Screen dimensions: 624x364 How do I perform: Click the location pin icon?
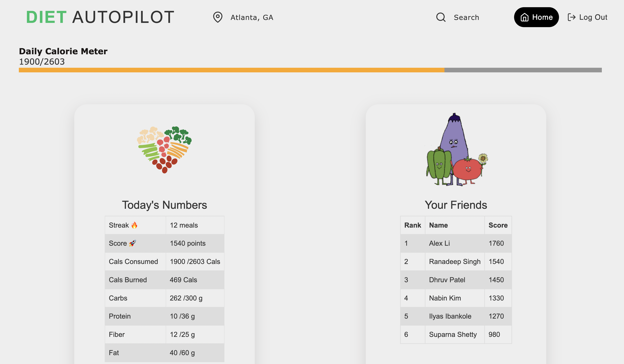pyautogui.click(x=218, y=17)
